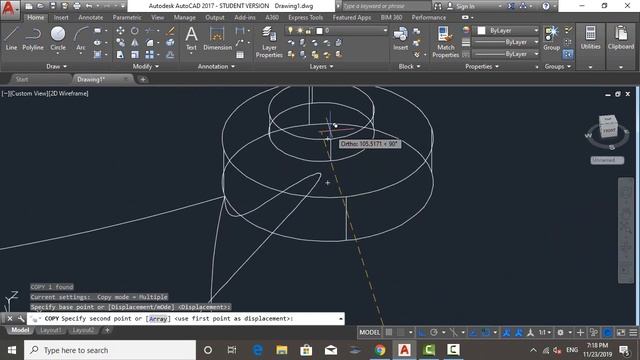This screenshot has width=640, height=360.
Task: Click in the COPY command line input
Action: coord(186,319)
